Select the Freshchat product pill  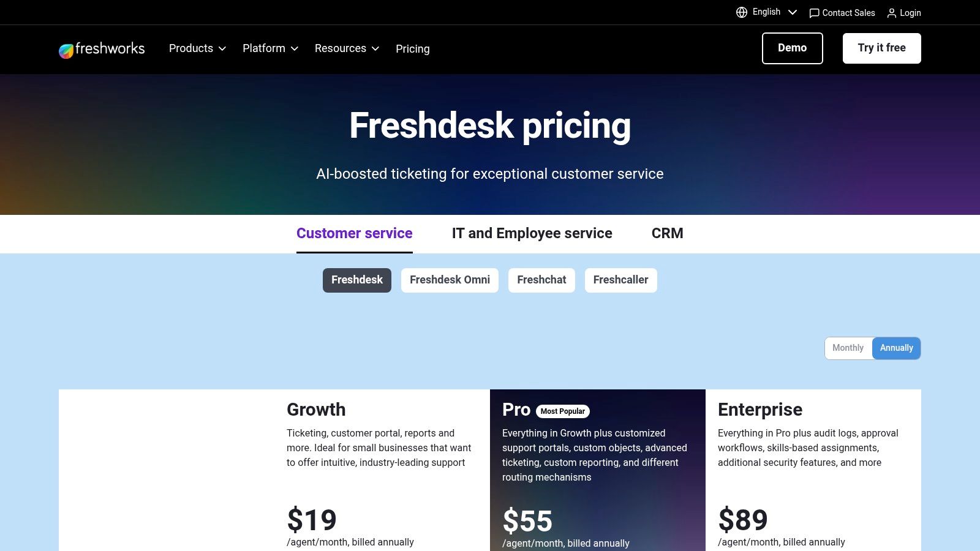click(541, 280)
